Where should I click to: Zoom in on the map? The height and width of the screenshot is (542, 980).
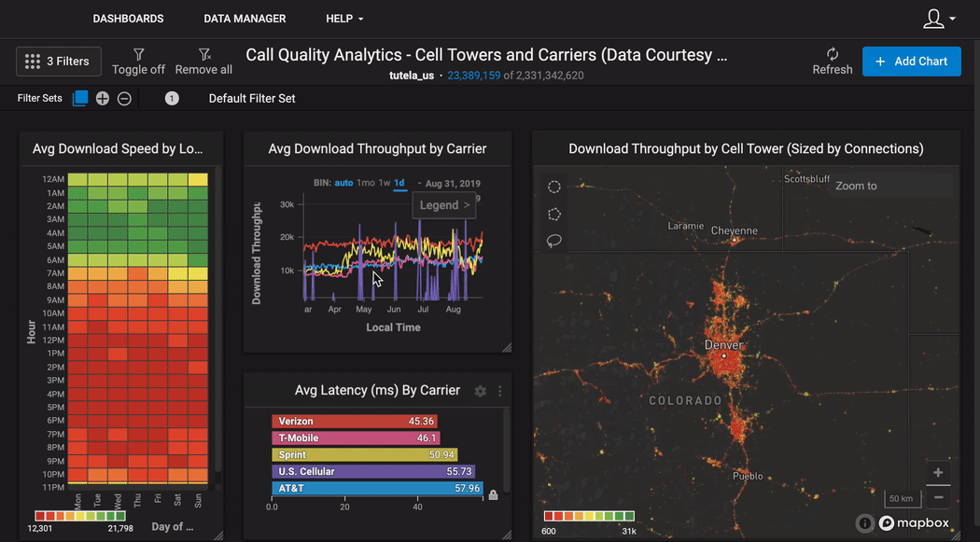(938, 473)
